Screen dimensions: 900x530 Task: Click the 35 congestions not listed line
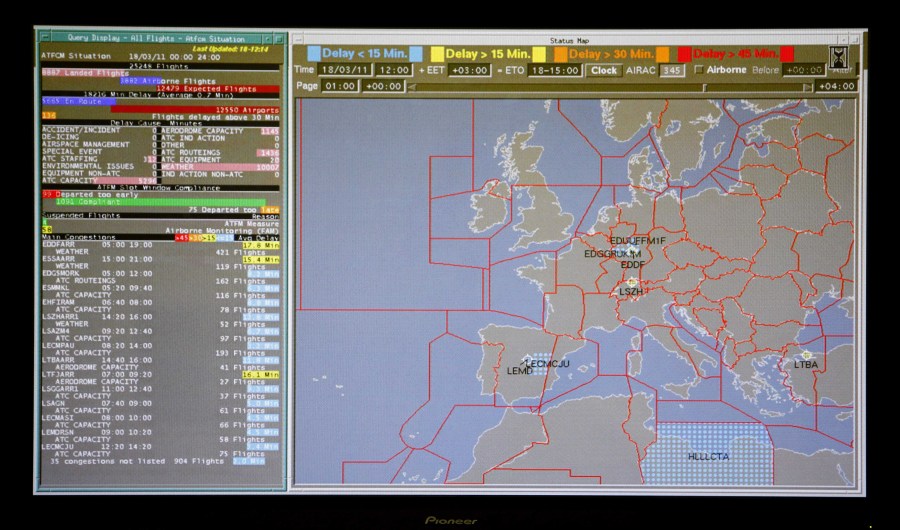(157, 461)
